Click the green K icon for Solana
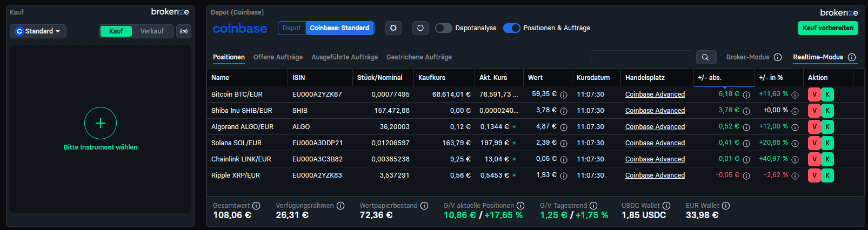Viewport: 868px width, 230px height. coord(827,143)
